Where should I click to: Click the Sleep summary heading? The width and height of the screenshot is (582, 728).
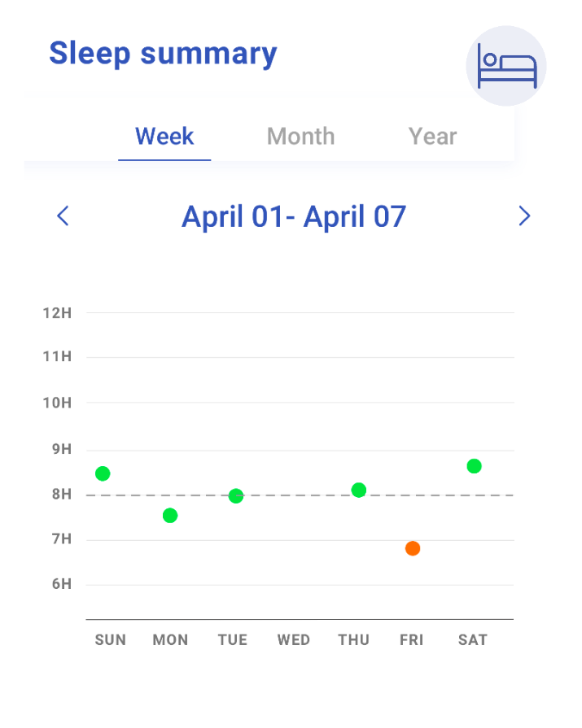coord(163,54)
